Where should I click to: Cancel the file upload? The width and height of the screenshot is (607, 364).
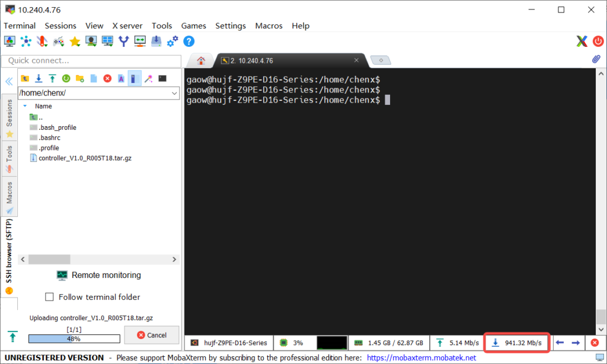pyautogui.click(x=151, y=335)
